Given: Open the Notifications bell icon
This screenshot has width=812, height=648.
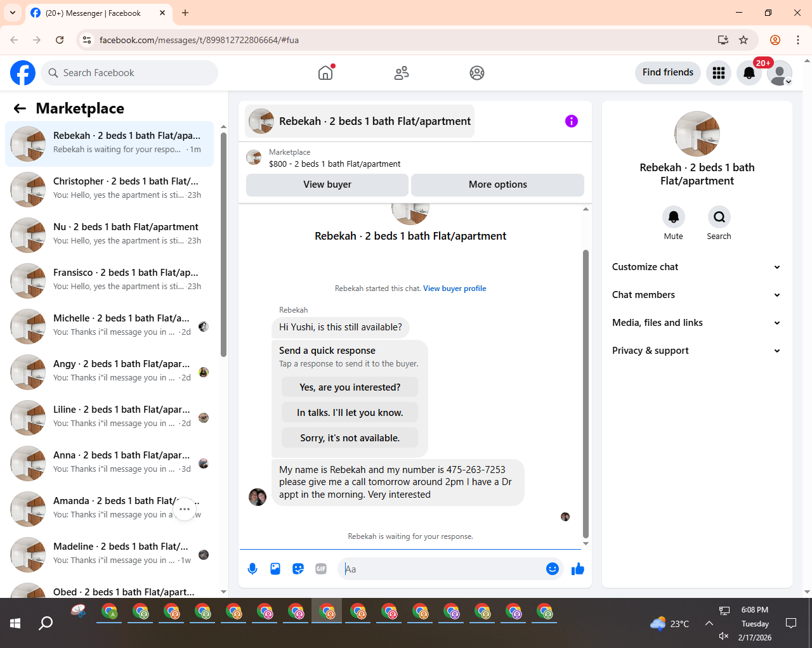Looking at the screenshot, I should (749, 73).
